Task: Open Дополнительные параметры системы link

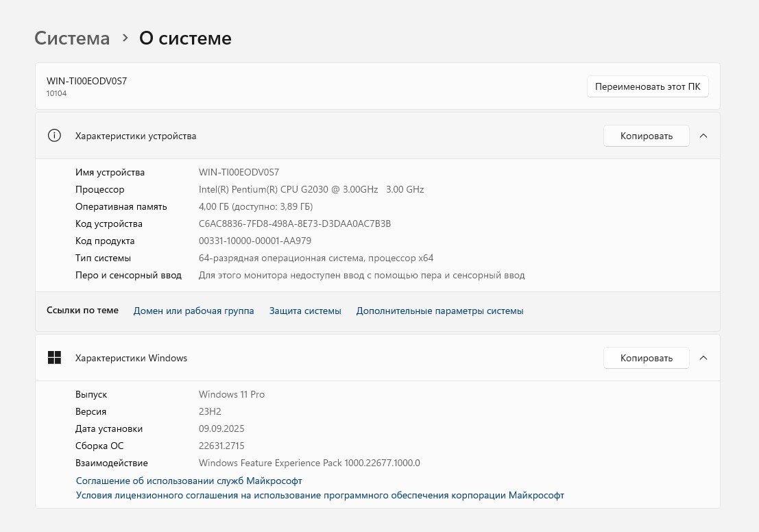Action: coord(439,311)
